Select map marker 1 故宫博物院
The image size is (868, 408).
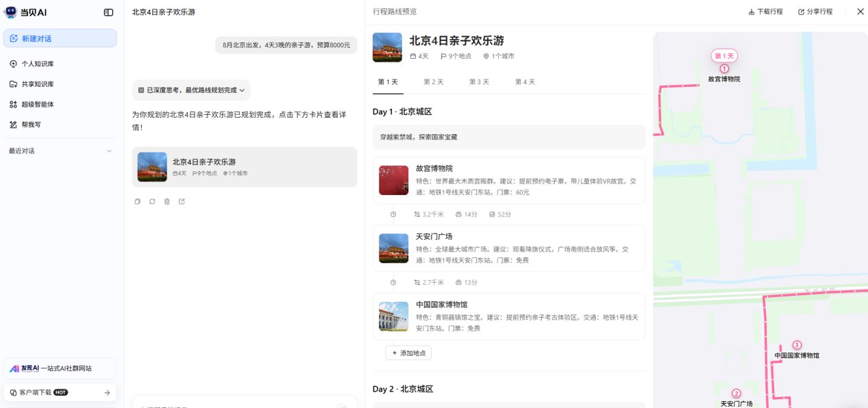click(x=724, y=68)
